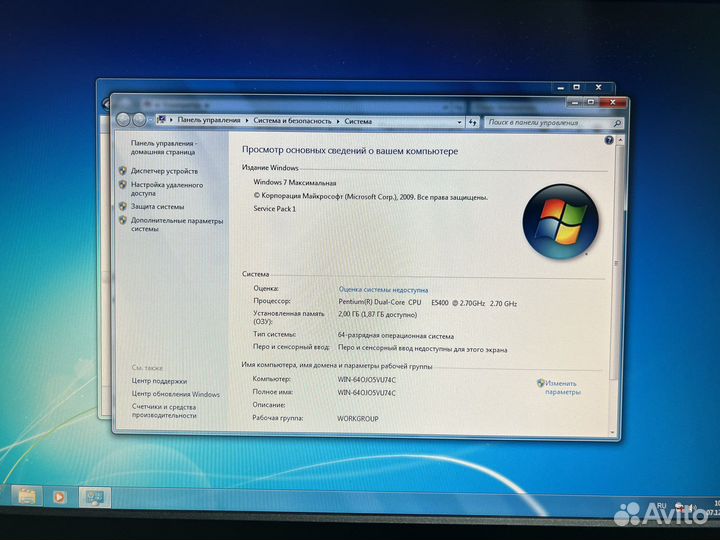Click '2,00 ГБ (1,87 ГБ доступно)' memory value
Screen dimensions: 720x540
tap(377, 315)
